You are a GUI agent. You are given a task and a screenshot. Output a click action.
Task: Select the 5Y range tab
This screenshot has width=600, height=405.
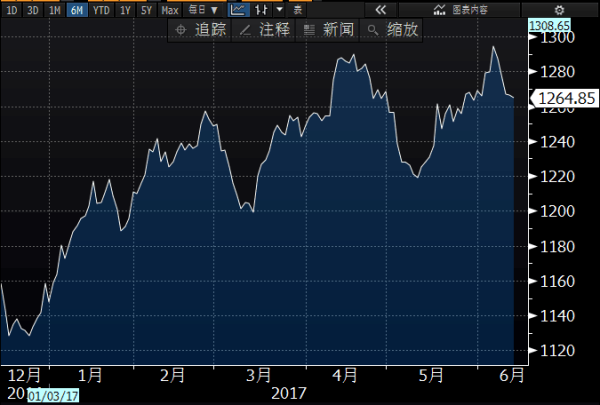coord(147,10)
